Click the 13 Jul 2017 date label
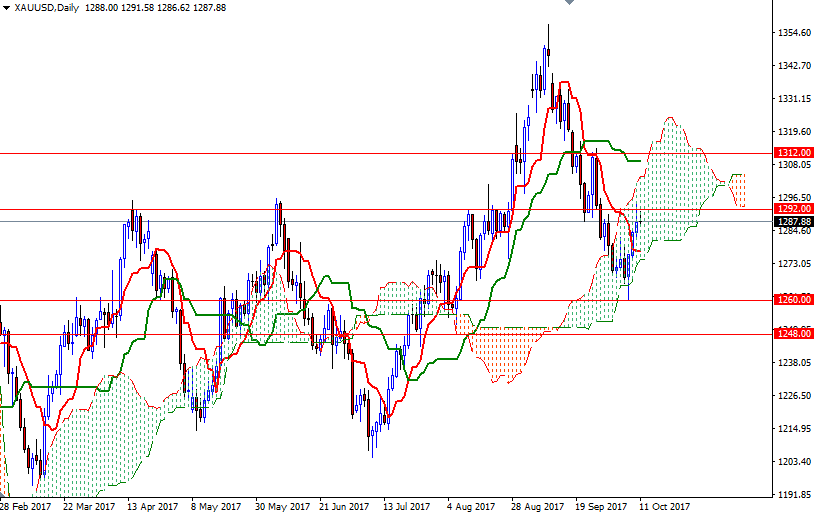This screenshot has width=814, height=514. click(406, 506)
